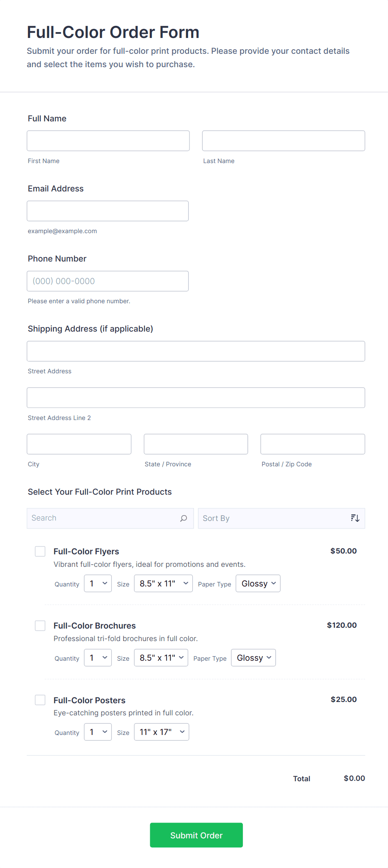Click the Email Address field
Viewport: 388px width, 868px height.
(x=108, y=211)
